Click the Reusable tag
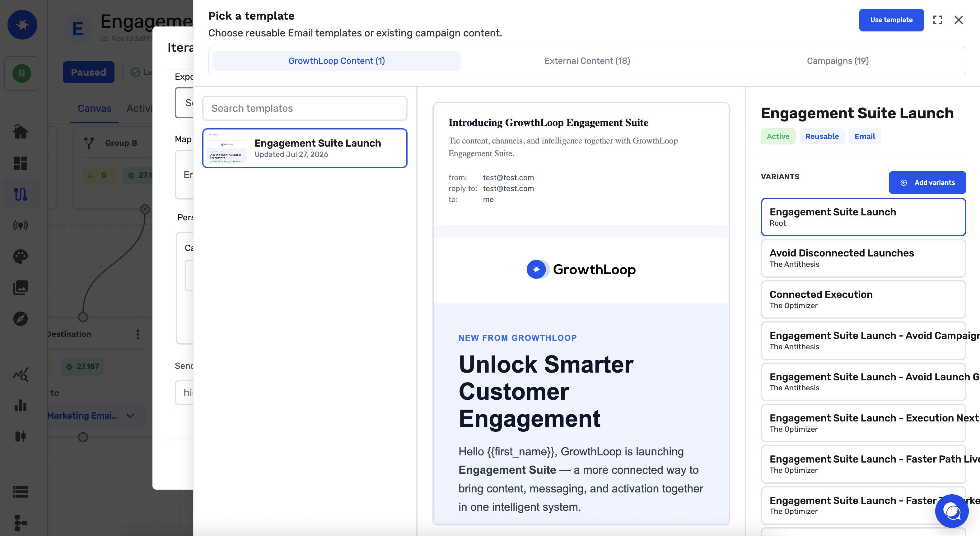The height and width of the screenshot is (536, 980). (822, 136)
